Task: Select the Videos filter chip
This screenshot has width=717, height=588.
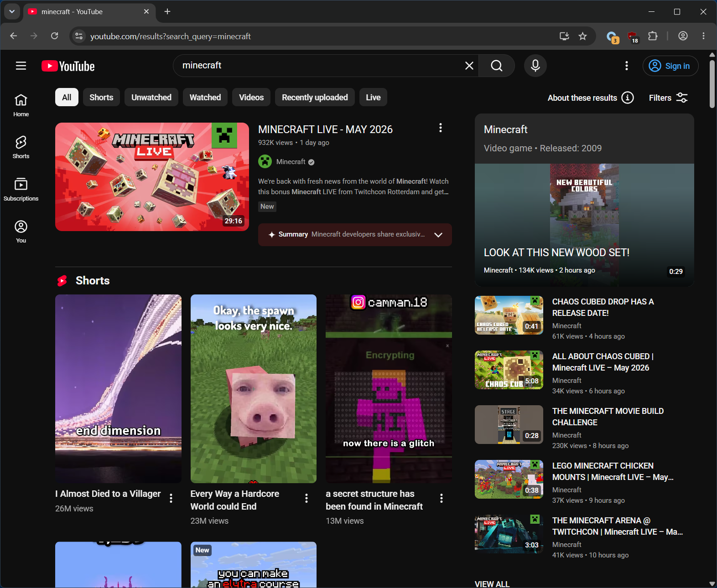Action: pos(251,97)
